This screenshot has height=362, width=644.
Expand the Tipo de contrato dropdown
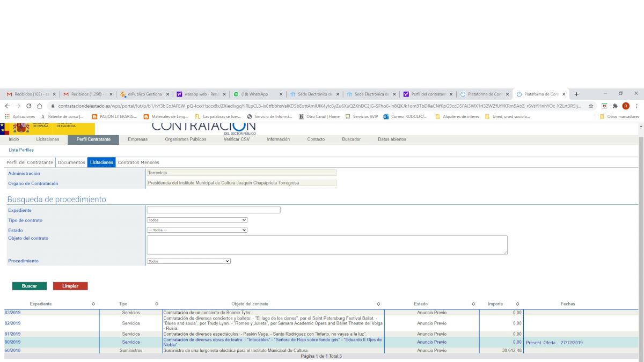click(x=197, y=220)
